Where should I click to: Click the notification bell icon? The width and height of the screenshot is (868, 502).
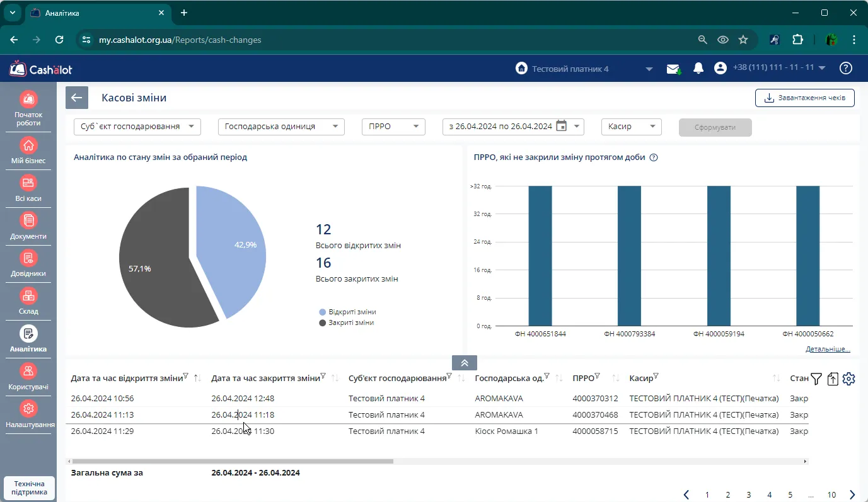click(x=698, y=69)
